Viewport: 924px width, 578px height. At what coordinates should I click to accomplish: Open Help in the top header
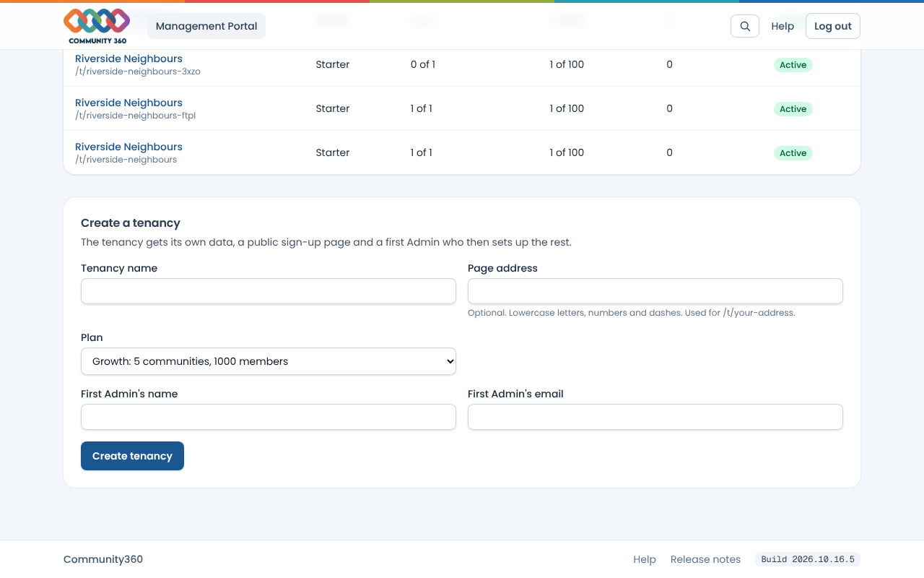coord(783,26)
